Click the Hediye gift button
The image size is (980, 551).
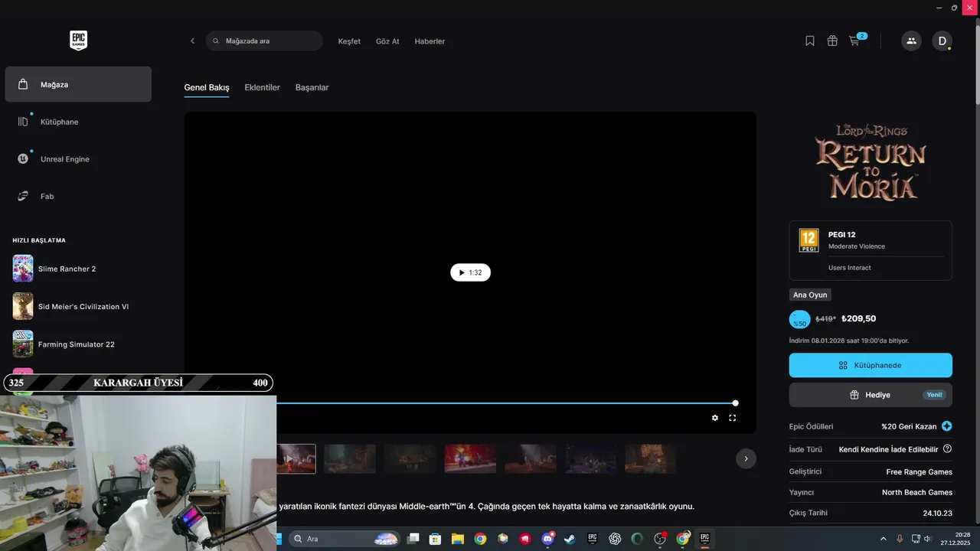click(x=871, y=395)
